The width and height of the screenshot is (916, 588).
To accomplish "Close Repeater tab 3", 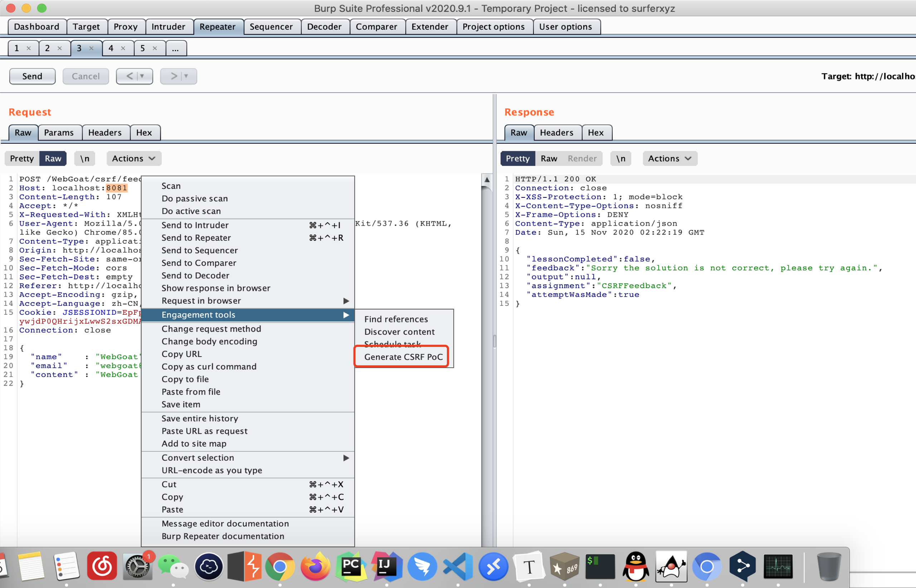I will [x=91, y=48].
